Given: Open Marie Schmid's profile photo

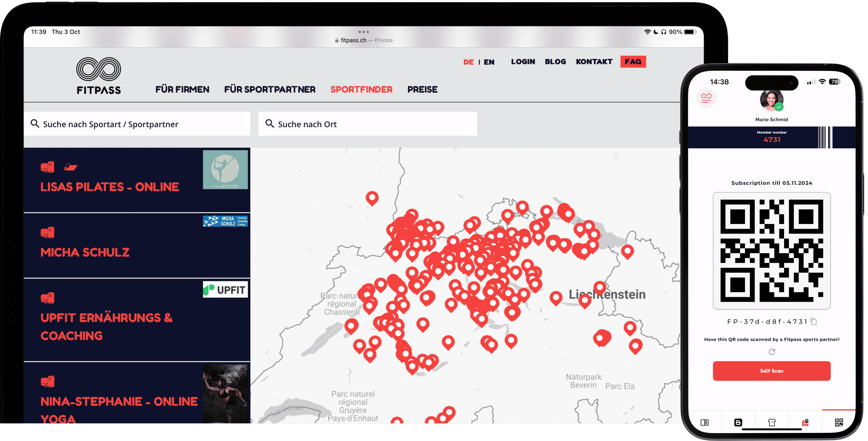Looking at the screenshot, I should click(771, 100).
